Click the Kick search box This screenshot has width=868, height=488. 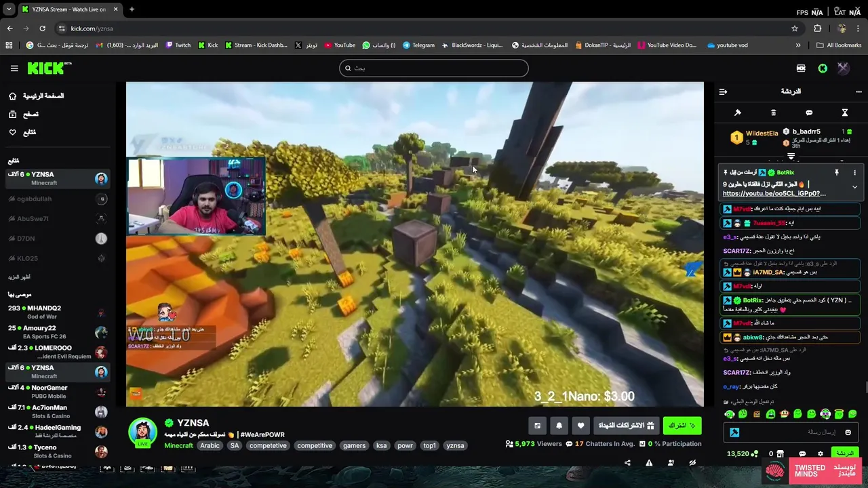tap(434, 68)
